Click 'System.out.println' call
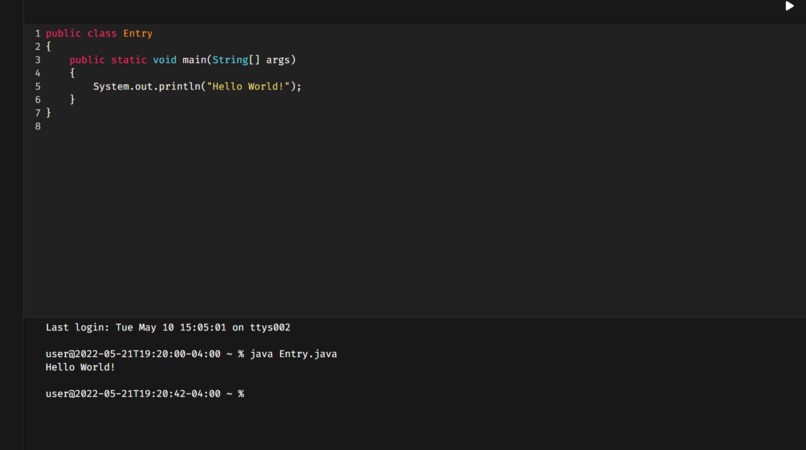 146,87
